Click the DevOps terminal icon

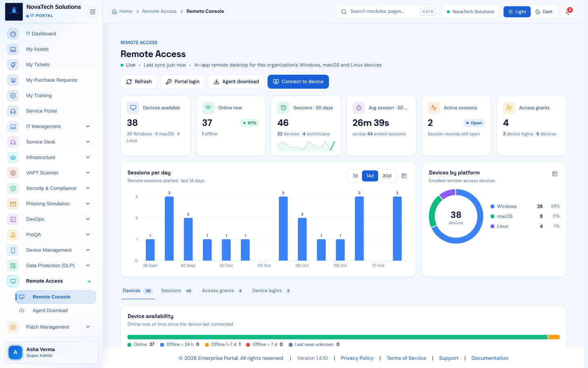click(13, 219)
